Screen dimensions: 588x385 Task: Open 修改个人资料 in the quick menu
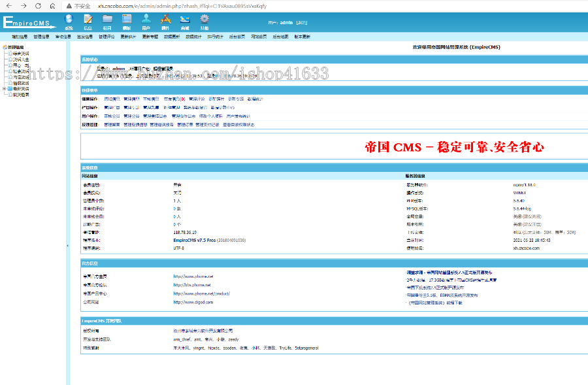click(211, 116)
